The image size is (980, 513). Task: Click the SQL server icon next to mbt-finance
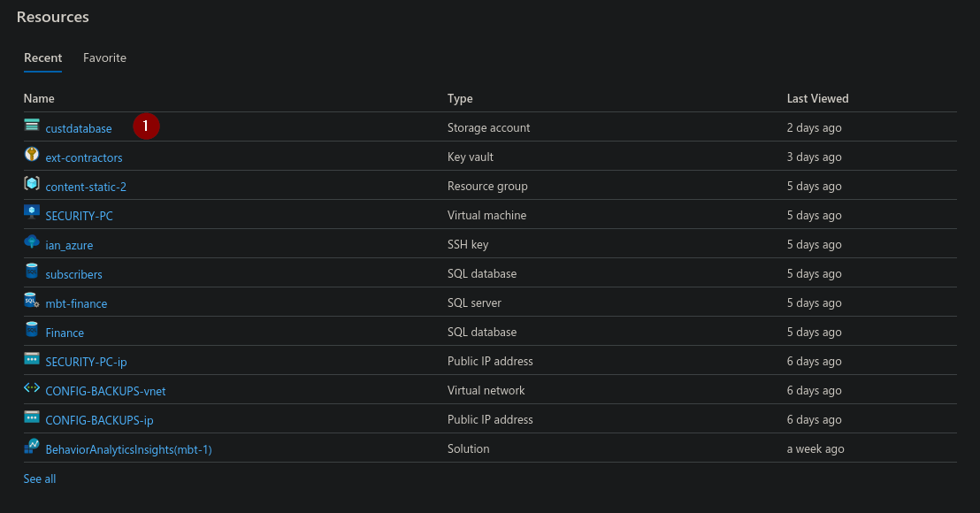(32, 302)
